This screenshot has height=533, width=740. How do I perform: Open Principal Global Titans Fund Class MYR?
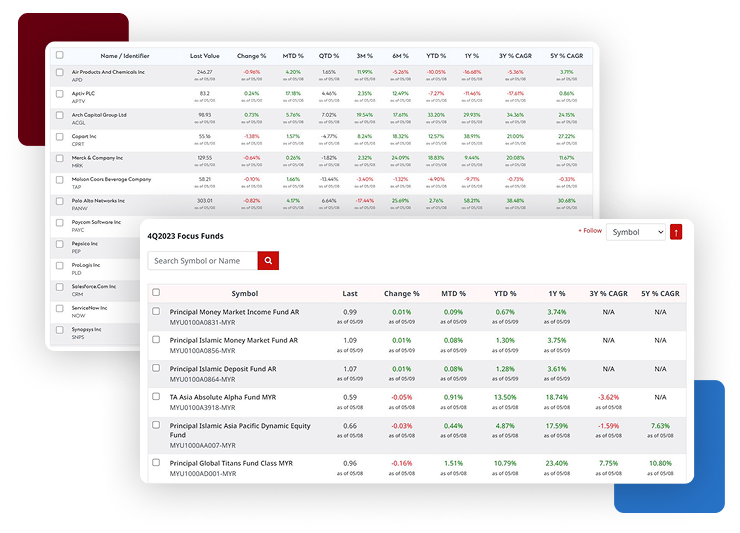tap(231, 463)
